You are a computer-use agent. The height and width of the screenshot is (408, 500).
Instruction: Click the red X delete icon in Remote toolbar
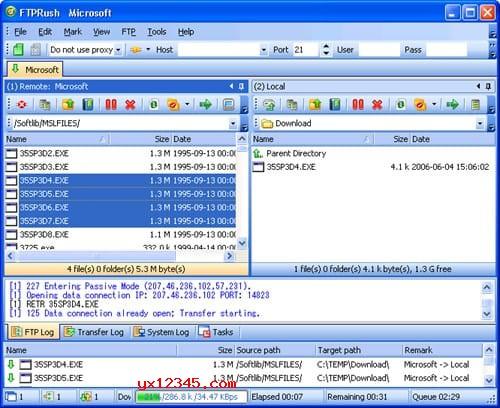(130, 105)
